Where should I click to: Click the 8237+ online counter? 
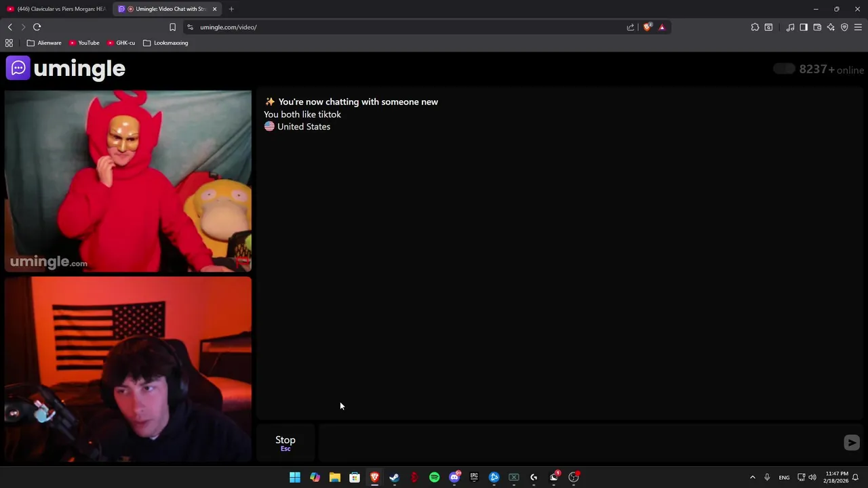click(831, 69)
